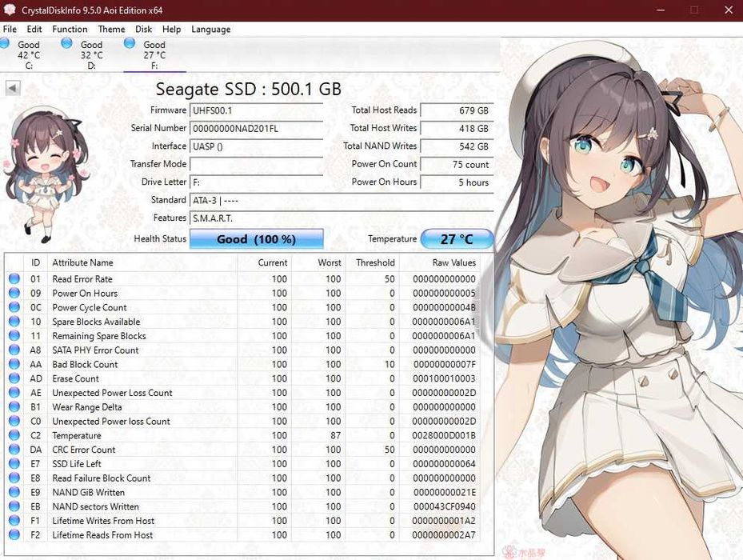The width and height of the screenshot is (743, 560).
Task: Select the C: drive status orb
Action: pos(5,44)
